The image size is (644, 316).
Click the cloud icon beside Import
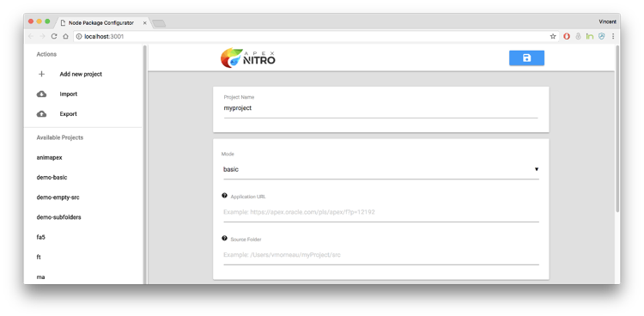[x=41, y=94]
